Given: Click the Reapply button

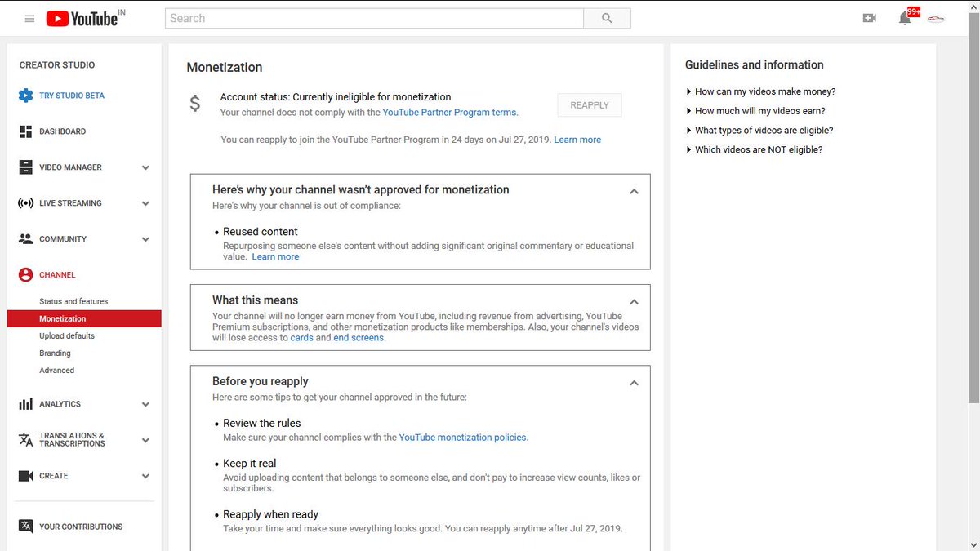Looking at the screenshot, I should pos(590,105).
